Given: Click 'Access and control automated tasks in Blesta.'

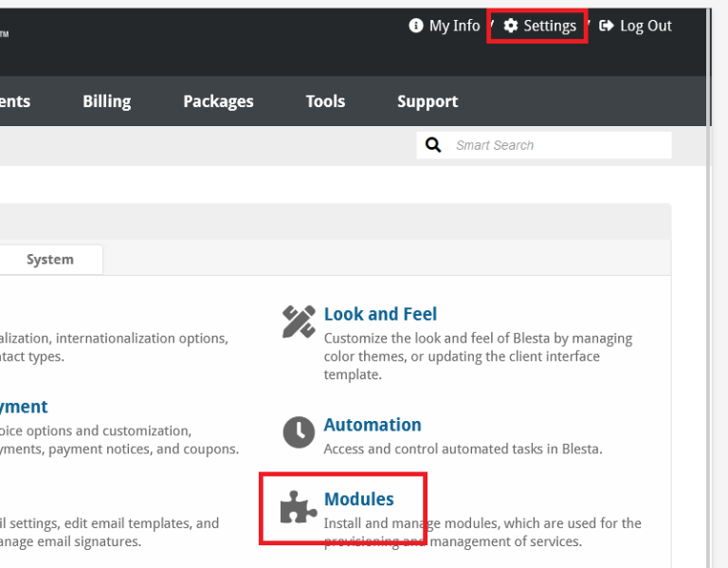Looking at the screenshot, I should point(463,449).
